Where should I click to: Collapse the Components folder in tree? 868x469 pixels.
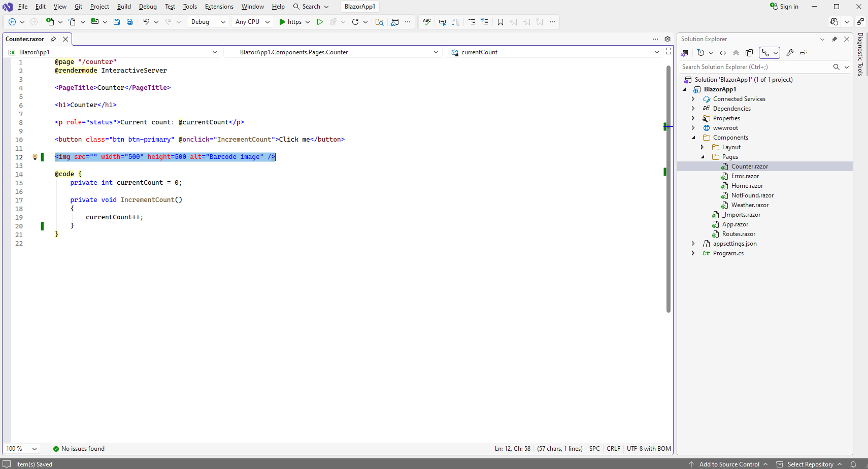tap(693, 138)
